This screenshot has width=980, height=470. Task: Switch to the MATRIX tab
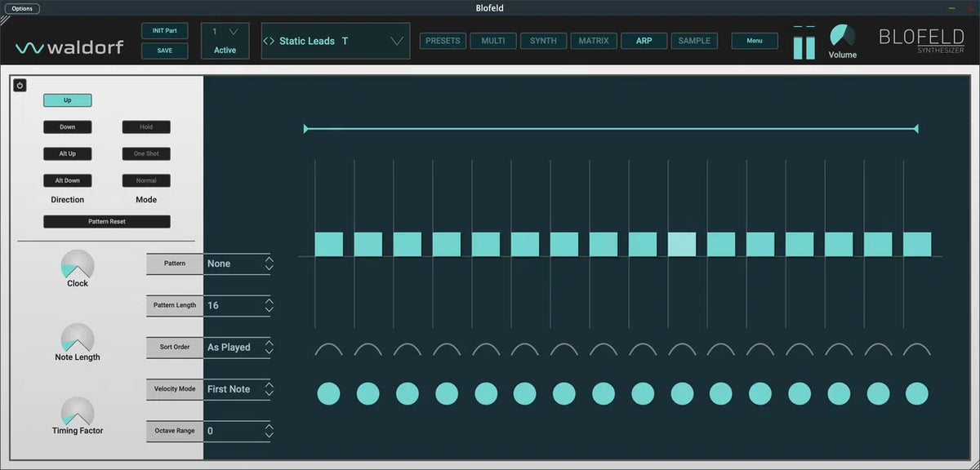coord(594,41)
